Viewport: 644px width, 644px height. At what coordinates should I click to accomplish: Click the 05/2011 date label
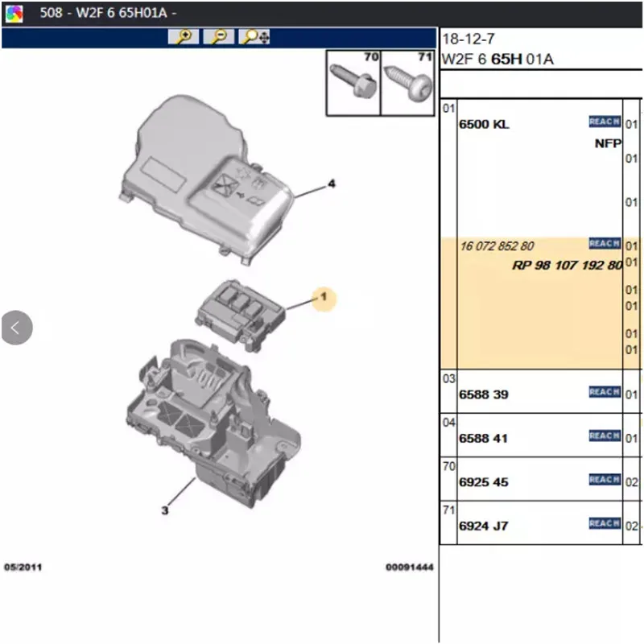point(23,568)
